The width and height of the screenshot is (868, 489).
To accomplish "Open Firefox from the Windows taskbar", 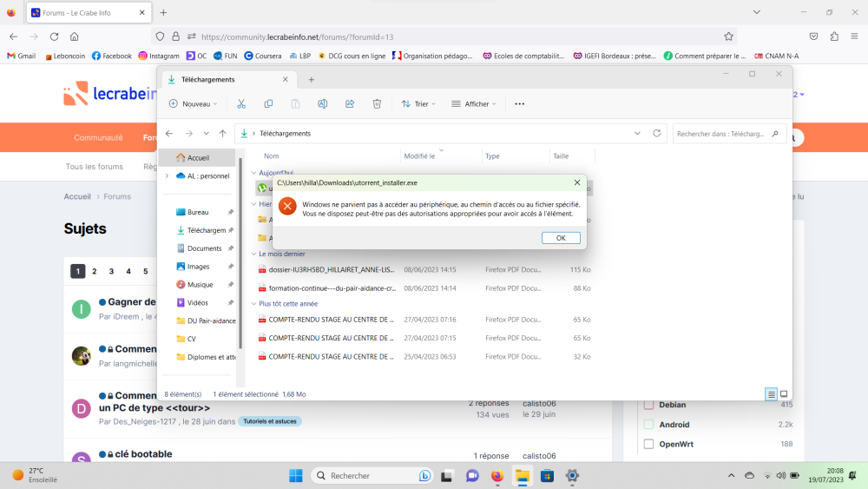I will click(496, 476).
